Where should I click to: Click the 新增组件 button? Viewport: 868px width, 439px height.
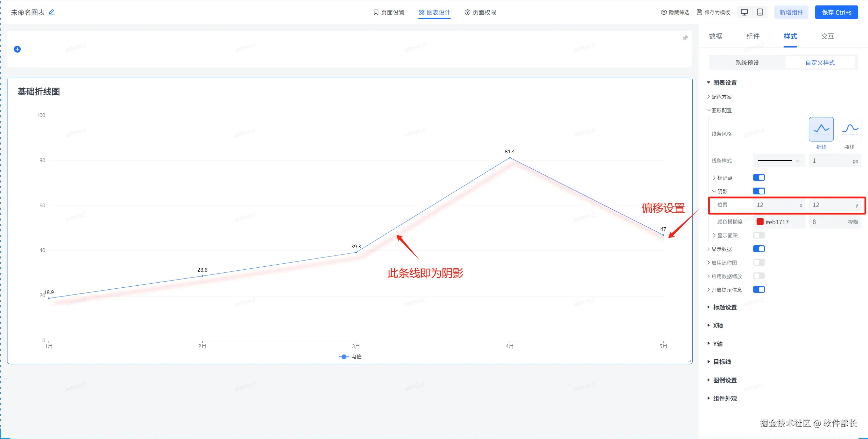(791, 13)
